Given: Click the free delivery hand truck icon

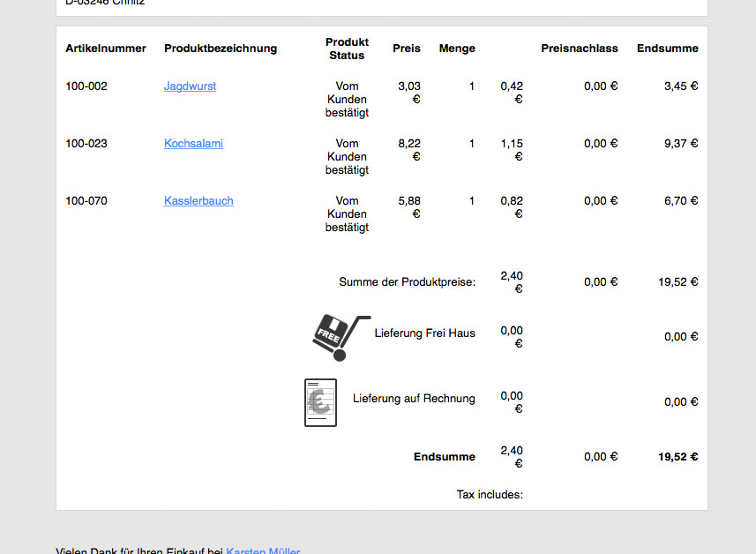Looking at the screenshot, I should click(341, 337).
